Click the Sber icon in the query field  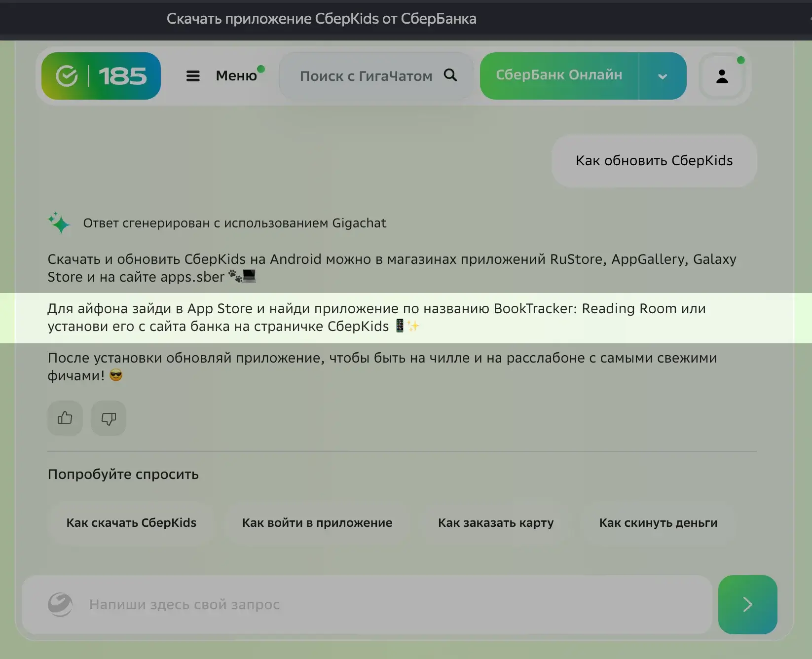60,604
